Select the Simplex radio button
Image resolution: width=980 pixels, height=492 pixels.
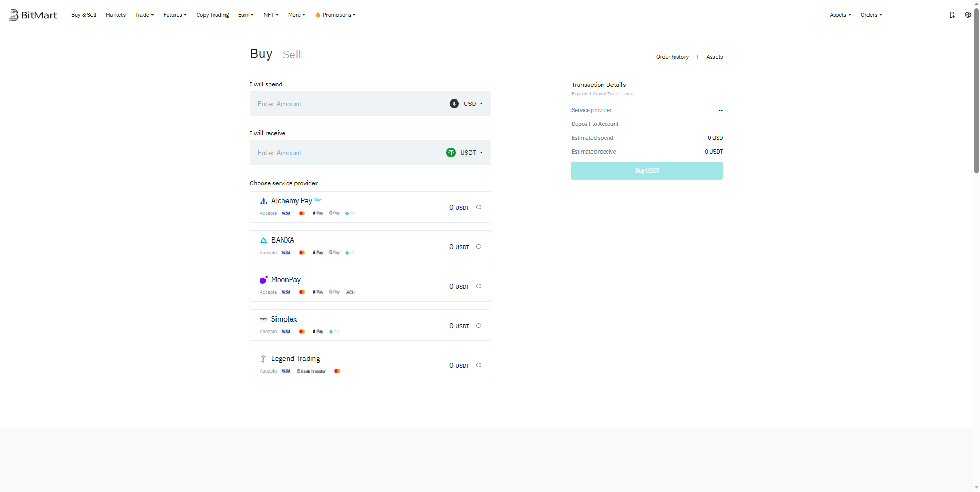(x=478, y=326)
